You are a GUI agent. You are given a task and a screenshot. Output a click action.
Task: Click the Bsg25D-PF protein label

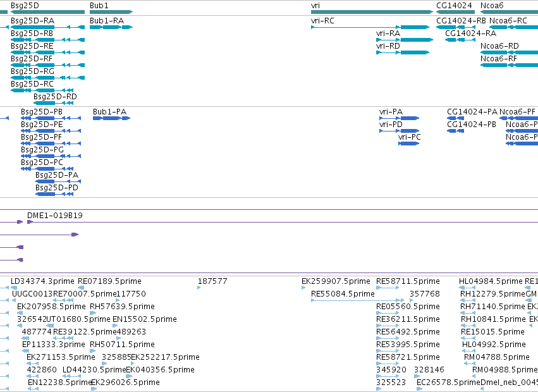(x=41, y=137)
